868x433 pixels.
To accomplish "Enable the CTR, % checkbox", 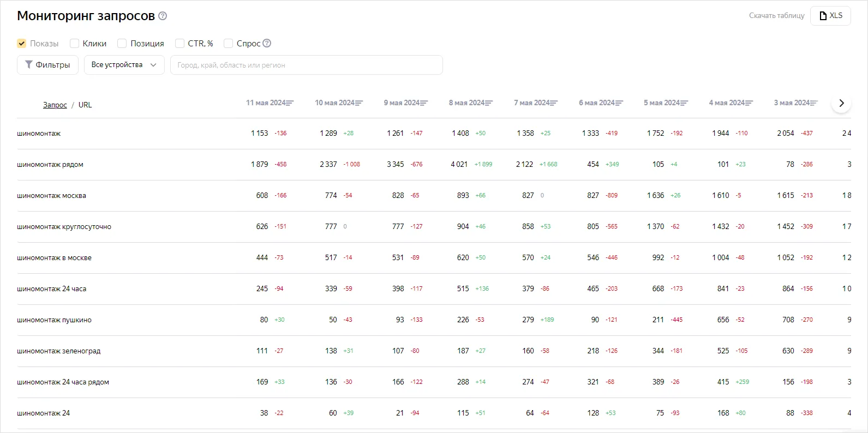I will [179, 44].
